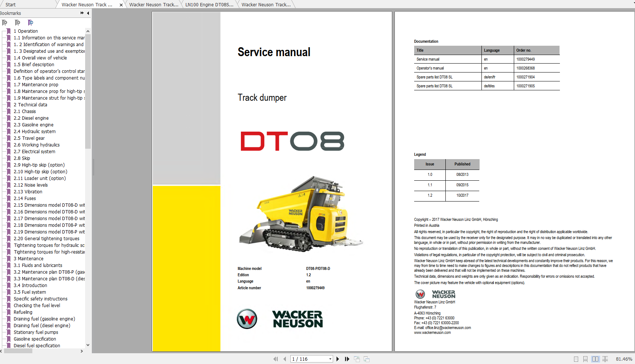Click the previous view icon in page navigation
This screenshot has width=635, height=364.
click(357, 359)
